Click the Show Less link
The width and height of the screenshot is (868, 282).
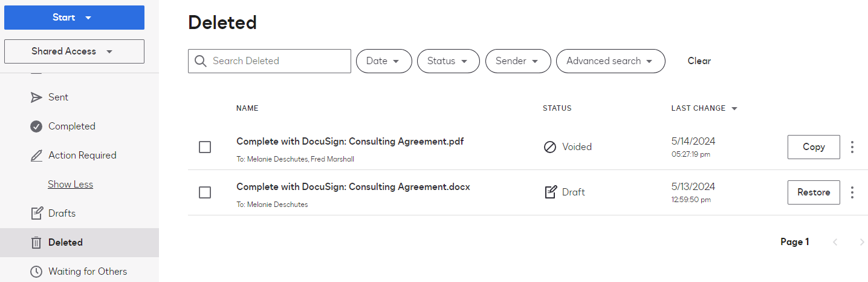[70, 185]
